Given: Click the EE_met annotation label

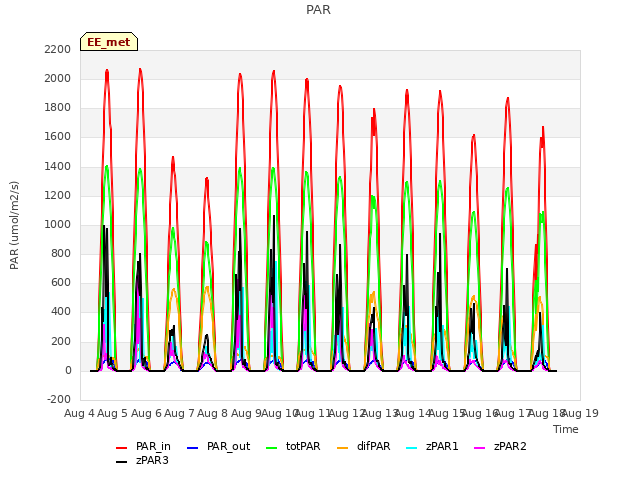Looking at the screenshot, I should (109, 42).
